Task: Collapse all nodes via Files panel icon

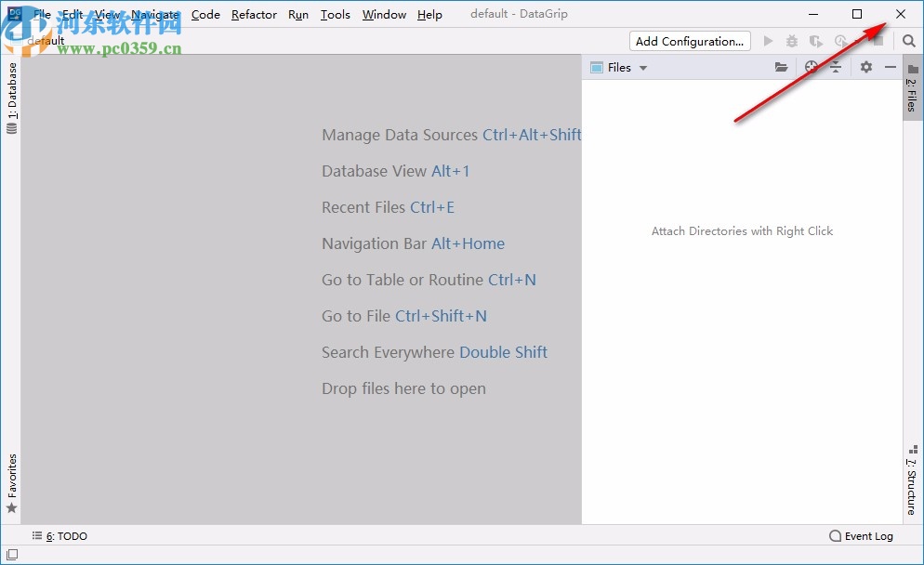Action: tap(836, 67)
